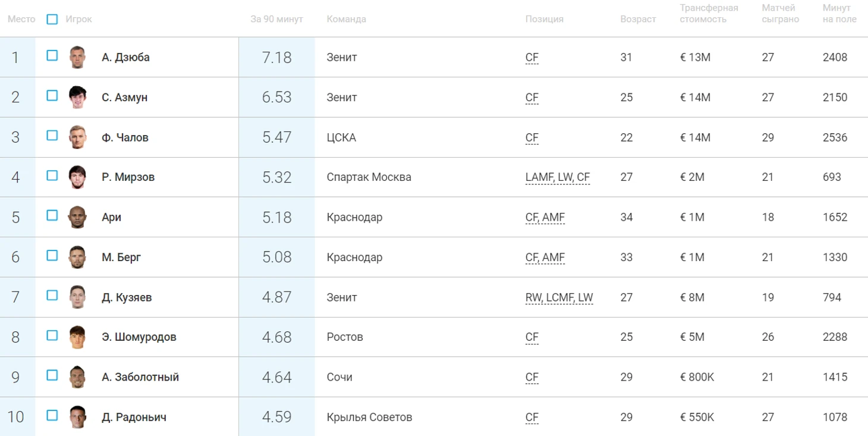Open player name Р. Мирзов

tap(128, 177)
